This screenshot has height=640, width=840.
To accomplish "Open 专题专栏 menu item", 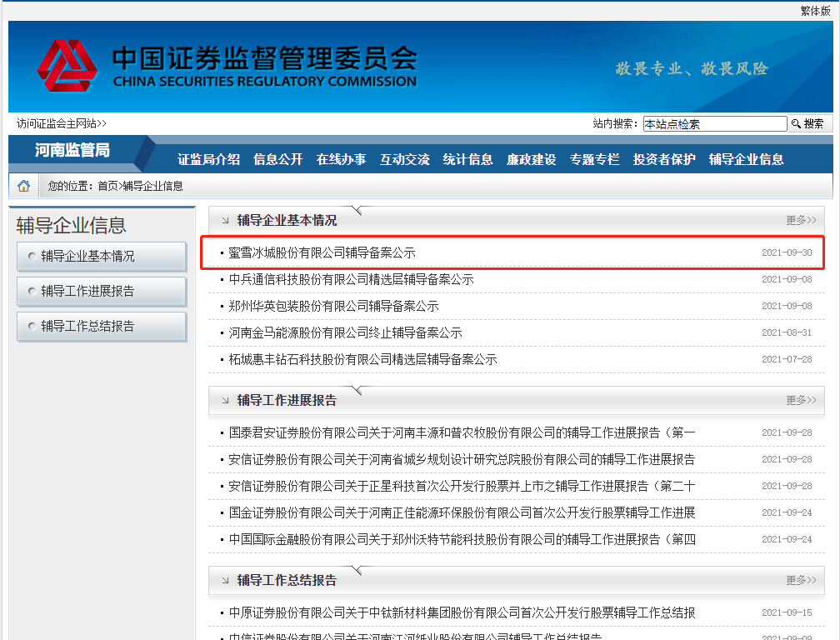I will [x=595, y=159].
